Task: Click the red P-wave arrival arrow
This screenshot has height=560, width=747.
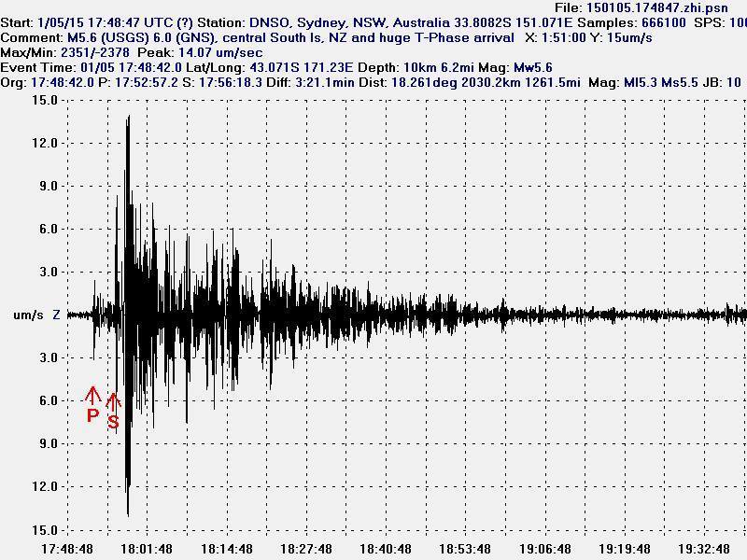Action: tap(93, 396)
